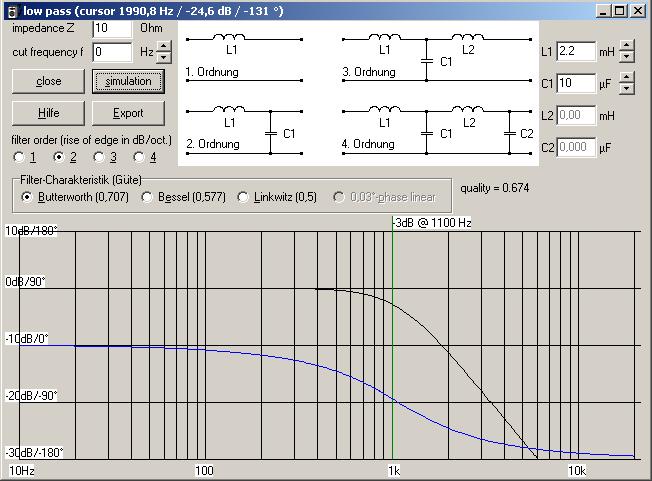
Task: Select filter order 3 radio button
Action: (99, 157)
